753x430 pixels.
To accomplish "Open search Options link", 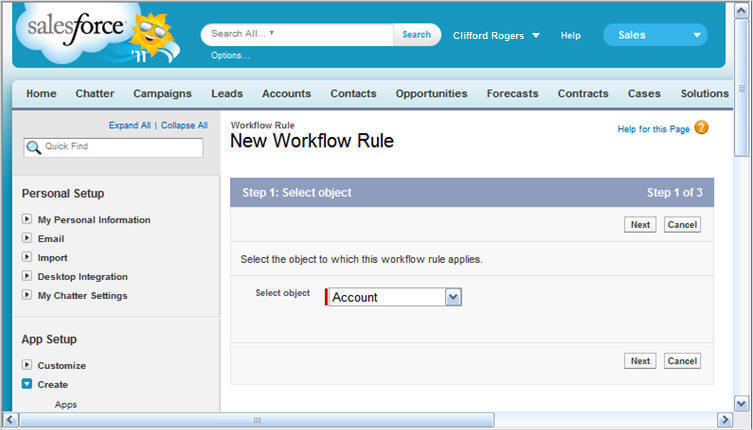I will pos(230,55).
